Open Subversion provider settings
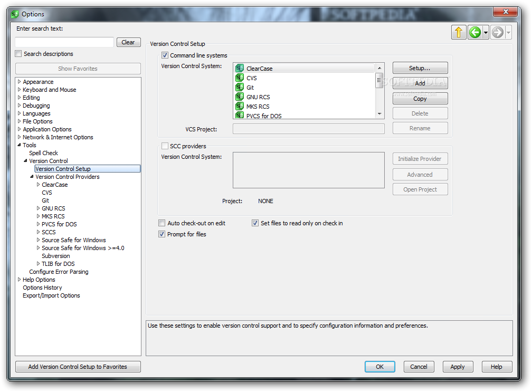Viewport: 532px width, 392px height. pyautogui.click(x=55, y=256)
